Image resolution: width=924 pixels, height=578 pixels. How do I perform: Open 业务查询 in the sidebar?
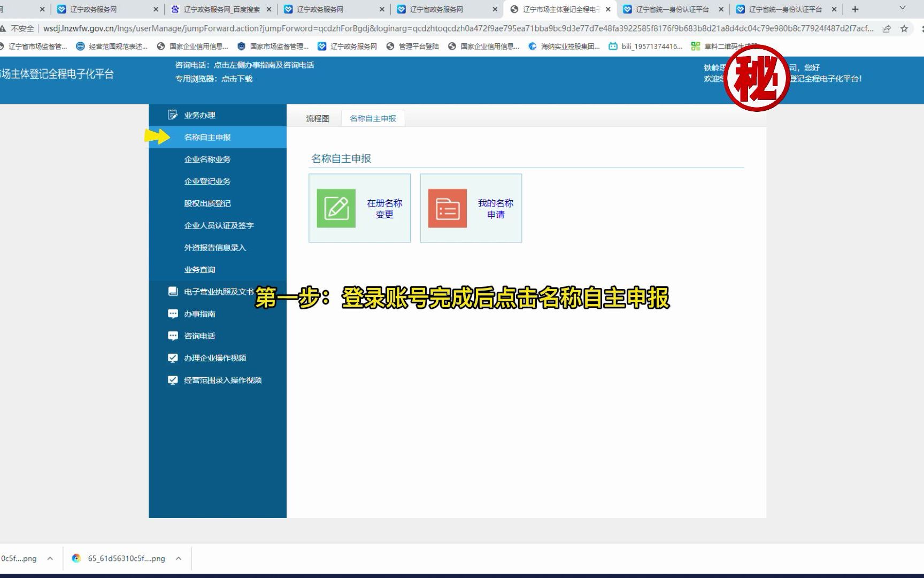tap(218, 269)
